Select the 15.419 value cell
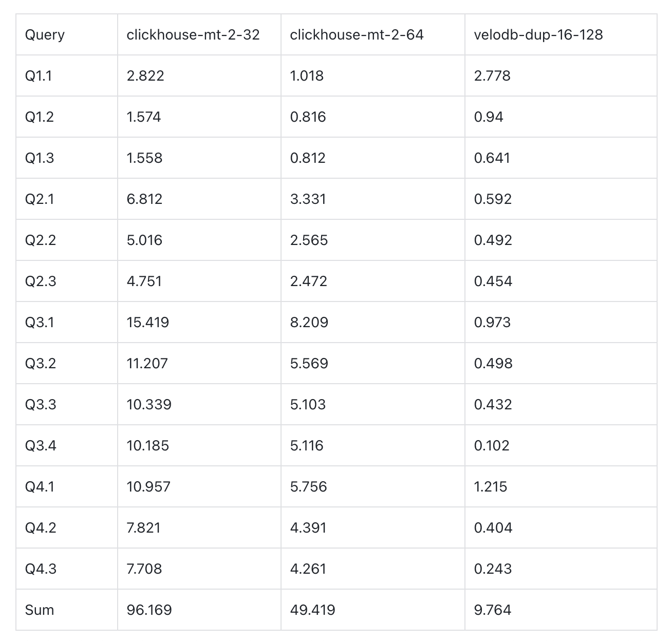 point(148,323)
